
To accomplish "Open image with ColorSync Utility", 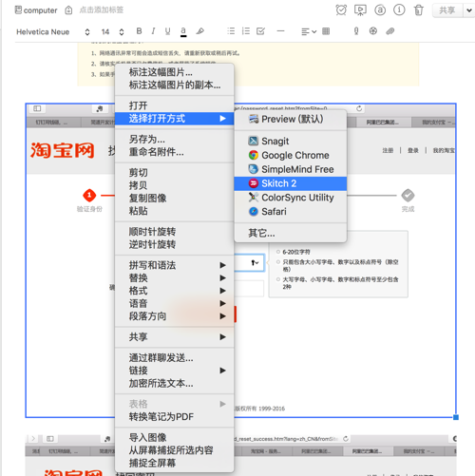I will point(291,198).
